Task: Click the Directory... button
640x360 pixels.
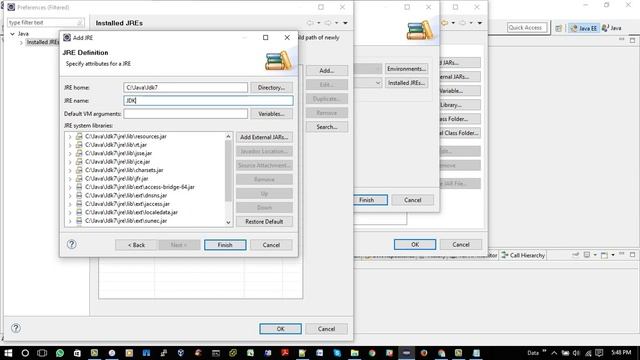Action: click(x=271, y=87)
